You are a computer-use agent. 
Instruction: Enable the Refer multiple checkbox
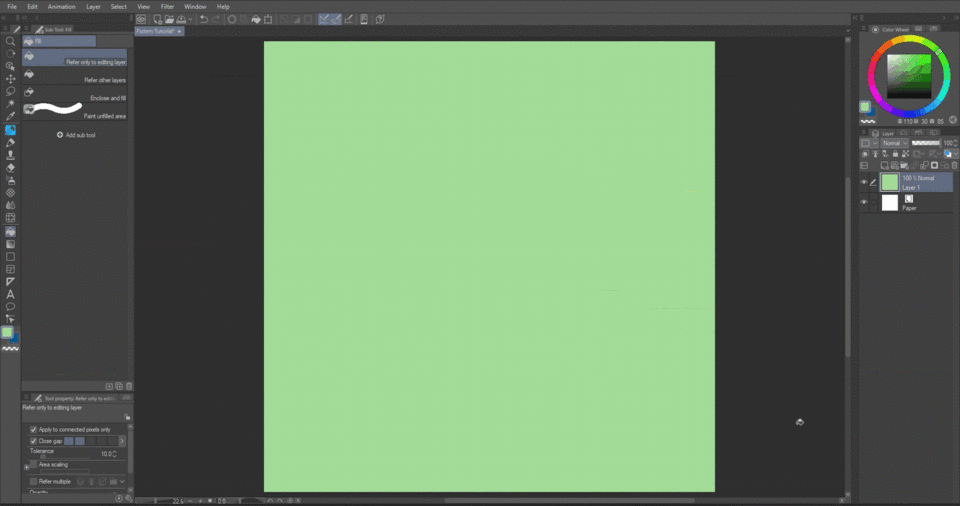point(34,481)
